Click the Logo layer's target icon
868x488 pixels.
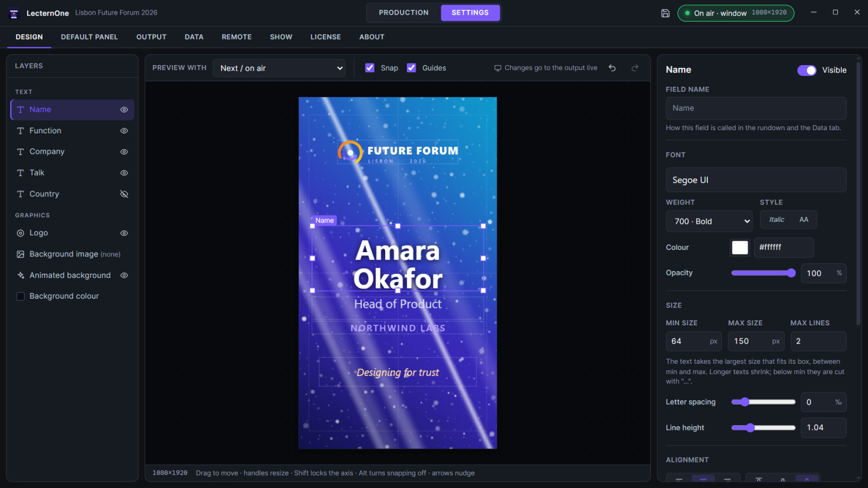coord(21,233)
